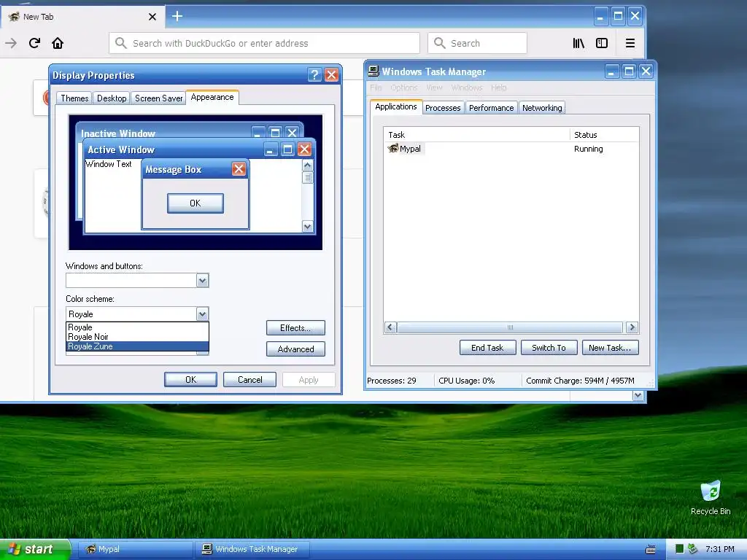Viewport: 747px width, 560px height.
Task: Open the Start menu
Action: coord(34,549)
